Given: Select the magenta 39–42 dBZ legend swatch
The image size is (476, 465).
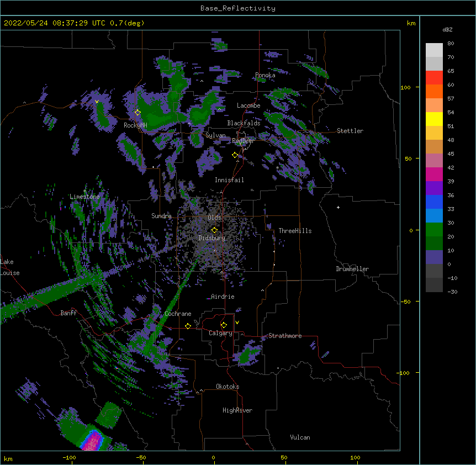Looking at the screenshot, I should (x=434, y=174).
